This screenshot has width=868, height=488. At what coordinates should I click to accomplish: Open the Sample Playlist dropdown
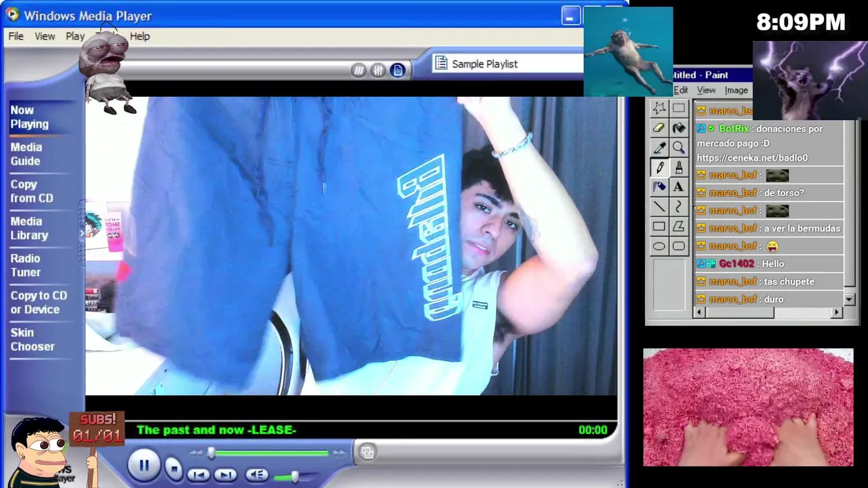pyautogui.click(x=507, y=64)
